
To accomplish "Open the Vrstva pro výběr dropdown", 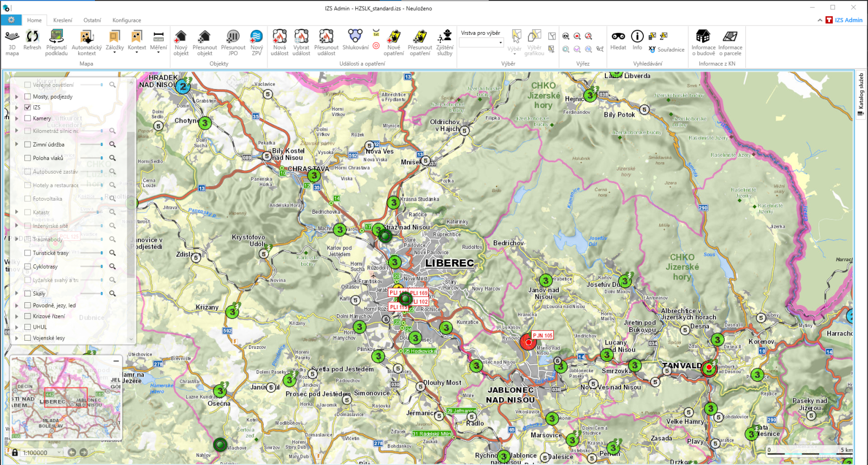I will click(x=482, y=43).
